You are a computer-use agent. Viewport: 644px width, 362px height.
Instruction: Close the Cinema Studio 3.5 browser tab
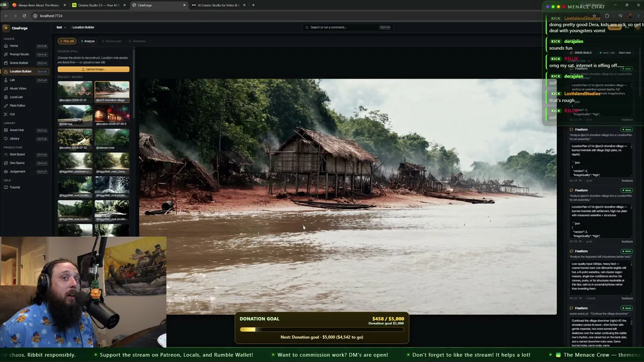(x=124, y=5)
